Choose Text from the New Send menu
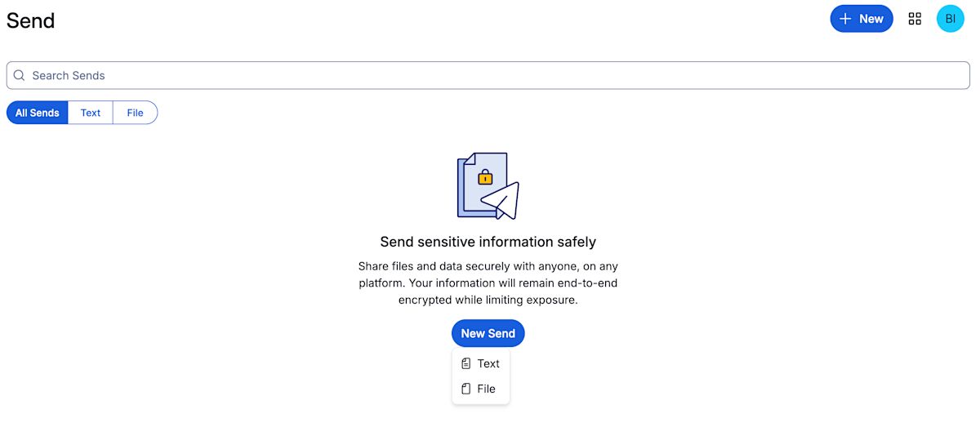Screen dimensions: 980x445 tap(488, 363)
